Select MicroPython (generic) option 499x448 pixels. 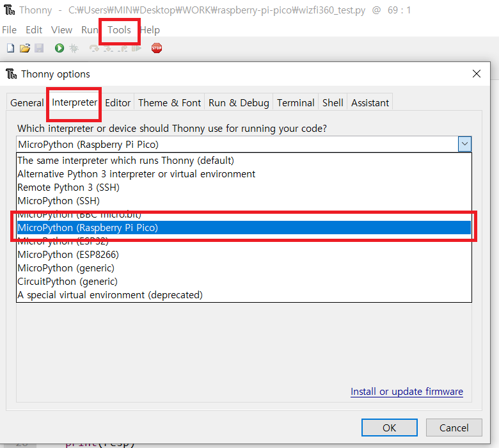pos(244,268)
